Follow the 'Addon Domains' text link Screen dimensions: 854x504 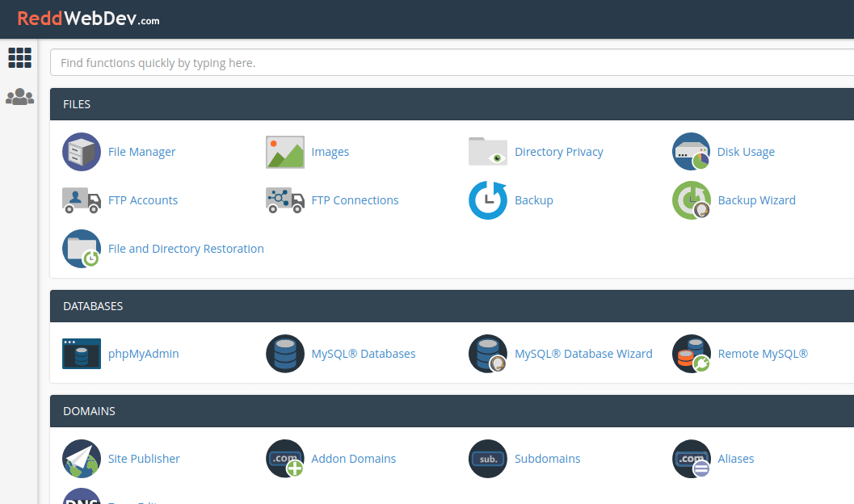click(353, 459)
